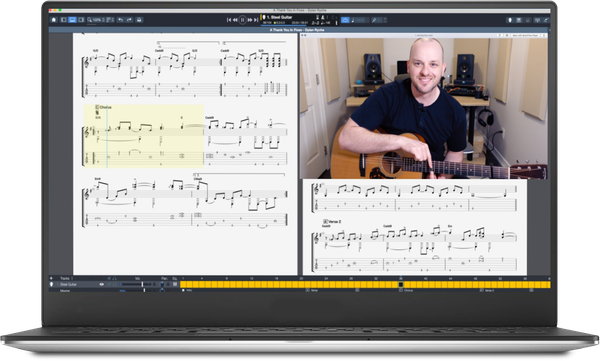Open the score layout view dropdown

click(110, 20)
